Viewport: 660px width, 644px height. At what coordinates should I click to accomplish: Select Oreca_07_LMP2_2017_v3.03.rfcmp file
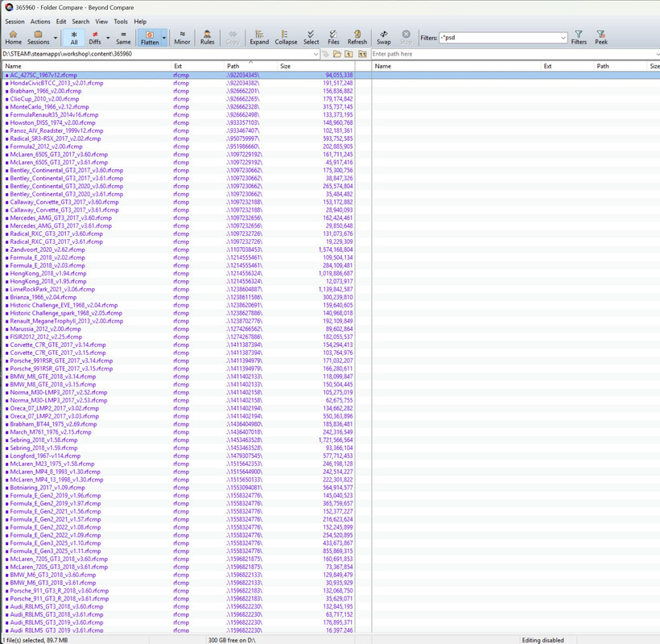pos(54,416)
